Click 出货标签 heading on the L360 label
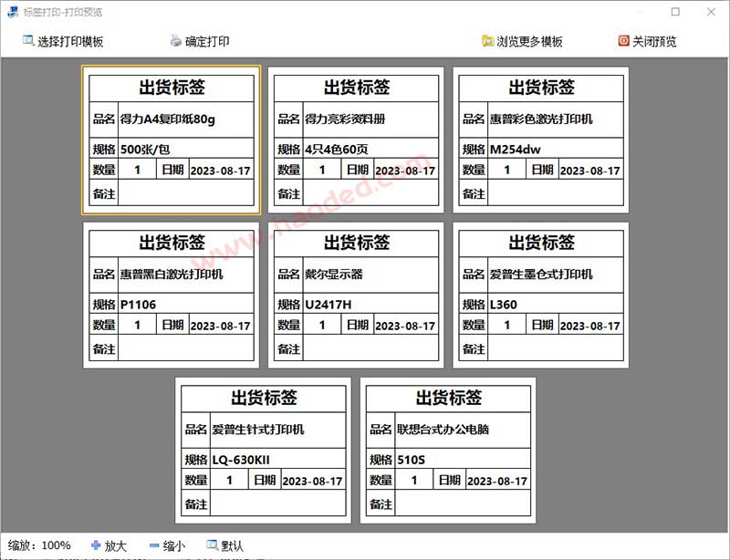The width and height of the screenshot is (730, 560). 541,242
